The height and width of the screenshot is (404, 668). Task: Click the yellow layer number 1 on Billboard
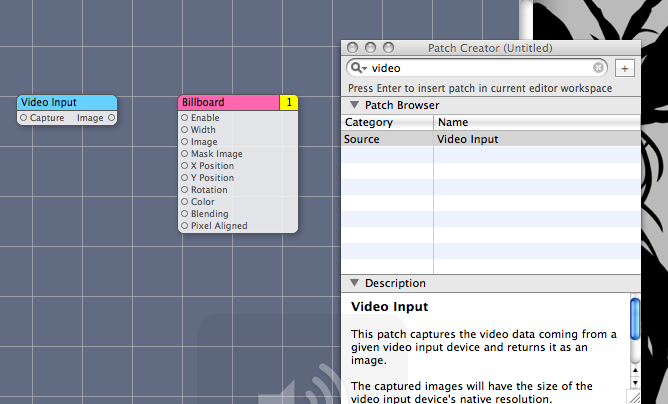point(289,102)
